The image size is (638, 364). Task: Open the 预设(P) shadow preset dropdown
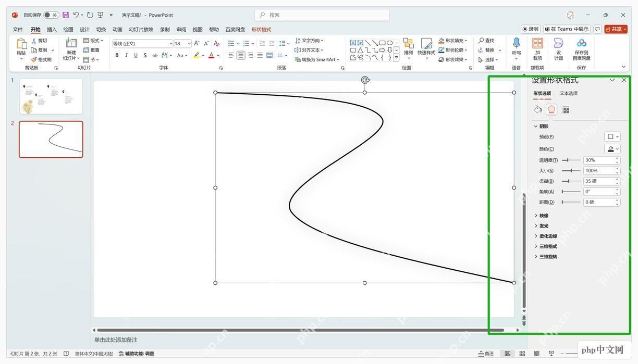(x=612, y=136)
